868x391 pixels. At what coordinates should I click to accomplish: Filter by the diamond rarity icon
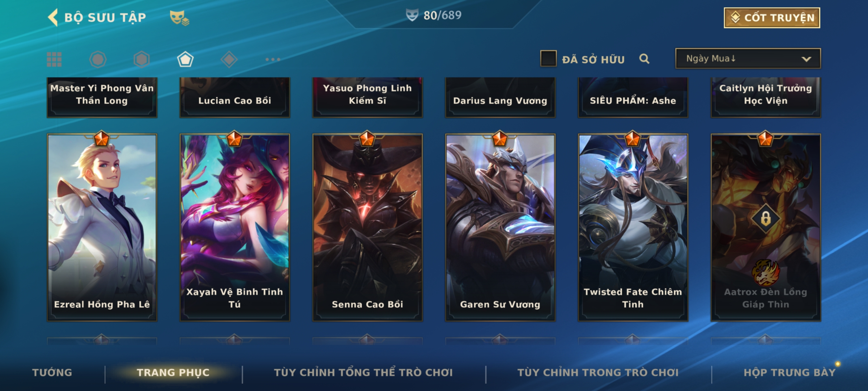pos(229,59)
